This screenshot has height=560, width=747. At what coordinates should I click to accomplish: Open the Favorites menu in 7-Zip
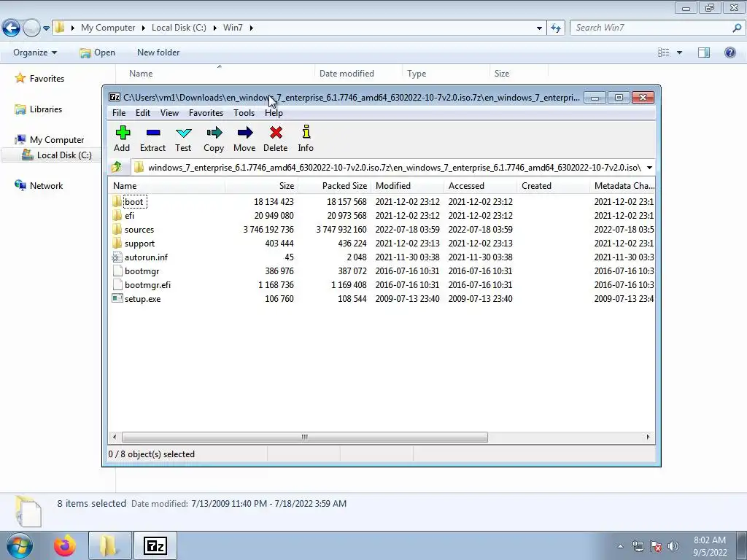tap(206, 113)
